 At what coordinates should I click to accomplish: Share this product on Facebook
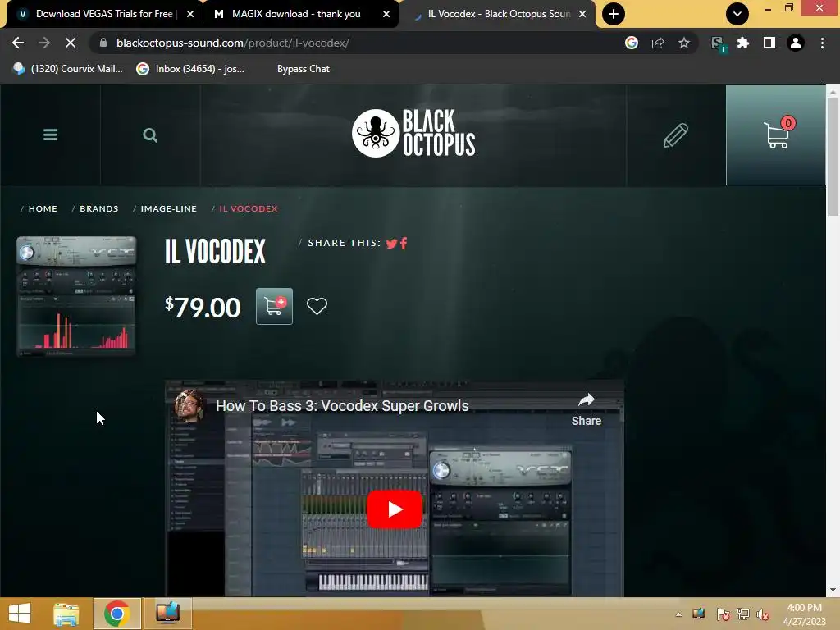point(404,243)
